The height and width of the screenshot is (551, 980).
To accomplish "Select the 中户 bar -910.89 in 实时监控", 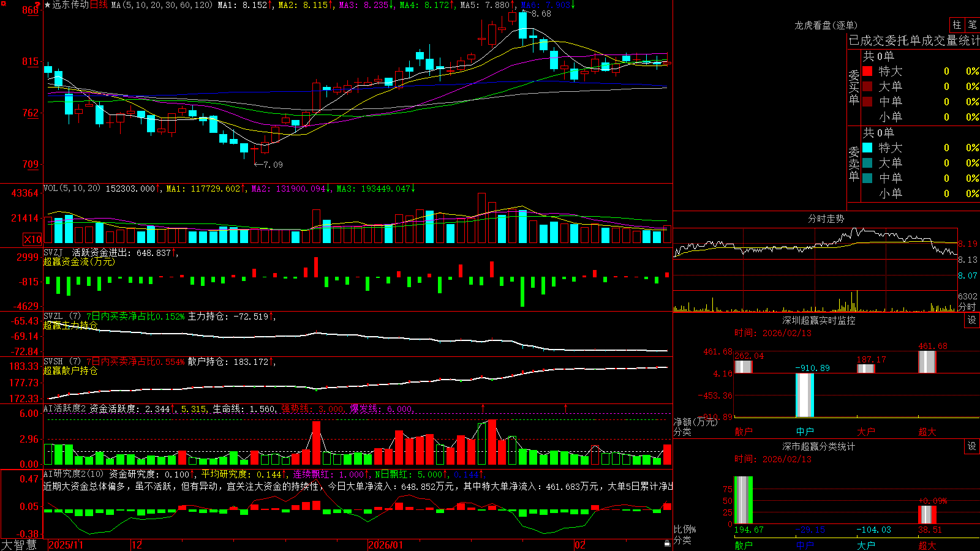I will 805,395.
